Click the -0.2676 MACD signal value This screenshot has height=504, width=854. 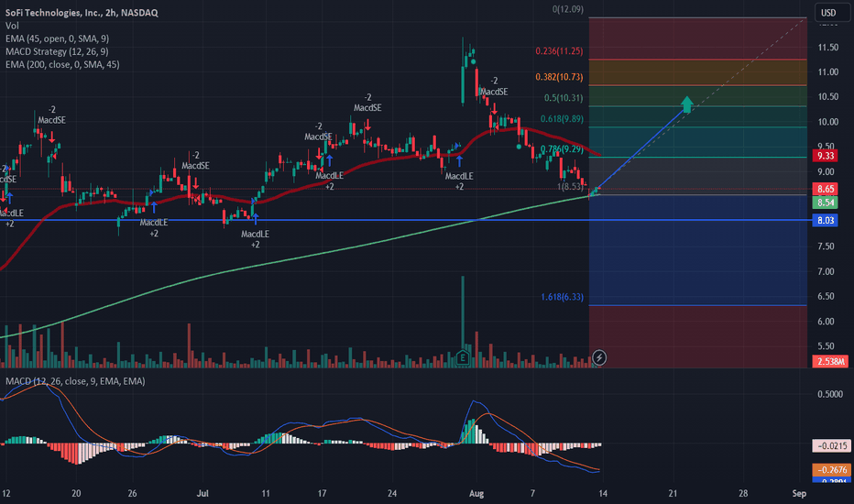[x=831, y=470]
